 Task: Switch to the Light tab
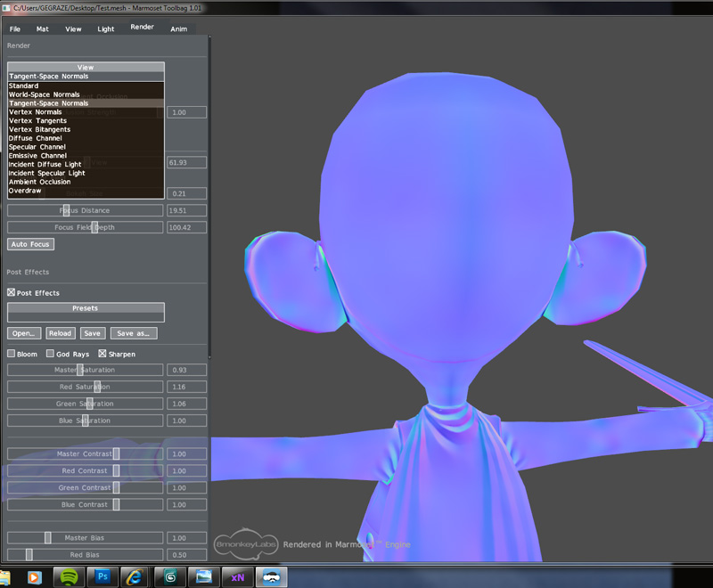(106, 29)
